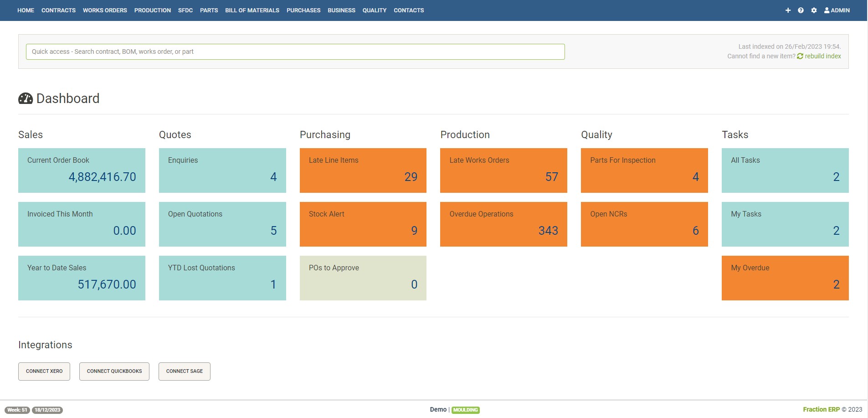Open the Stock Alert tile
The height and width of the screenshot is (418, 868).
tap(363, 224)
